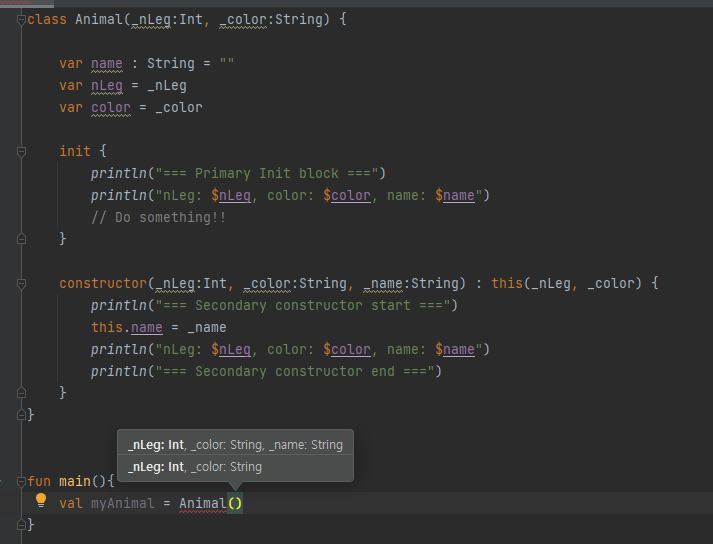Click the _name:String constructor parameter

click(x=414, y=283)
